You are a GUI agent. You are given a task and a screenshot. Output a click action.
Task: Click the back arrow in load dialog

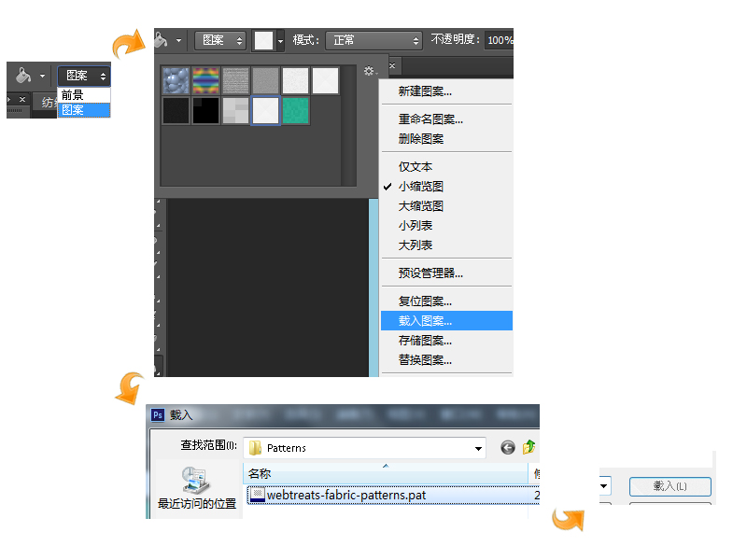click(x=508, y=447)
